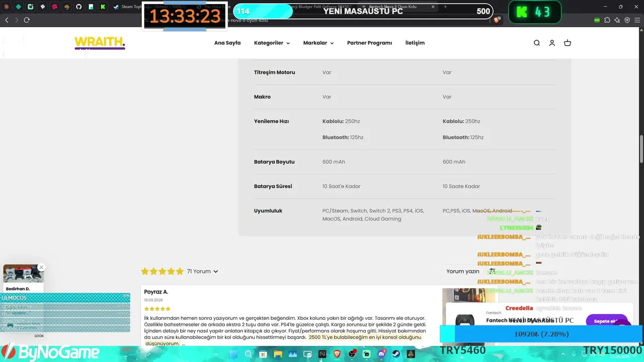Click reviewer name Poyraz A.
The width and height of the screenshot is (644, 362).
point(156,292)
